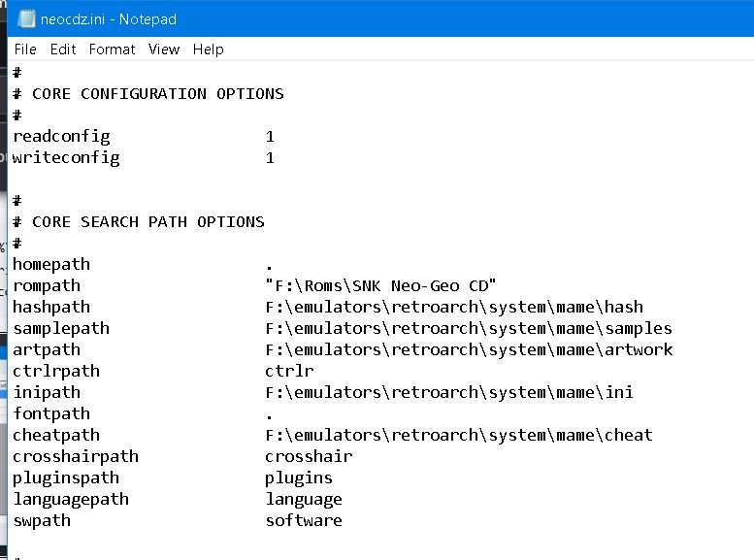Click the "F:\Roms\SNK Neo-Geo CD" rompath value
754x560 pixels.
tap(380, 285)
